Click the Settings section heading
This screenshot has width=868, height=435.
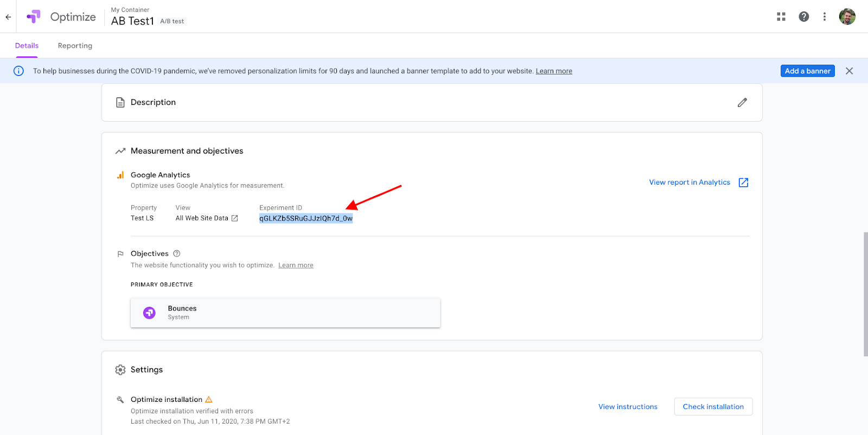pos(146,370)
